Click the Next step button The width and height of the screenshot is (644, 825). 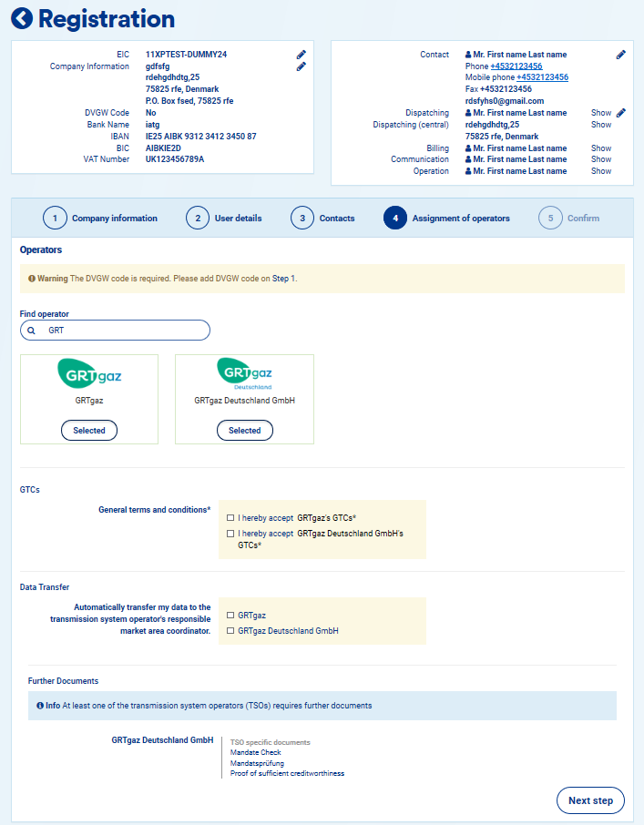(x=590, y=800)
